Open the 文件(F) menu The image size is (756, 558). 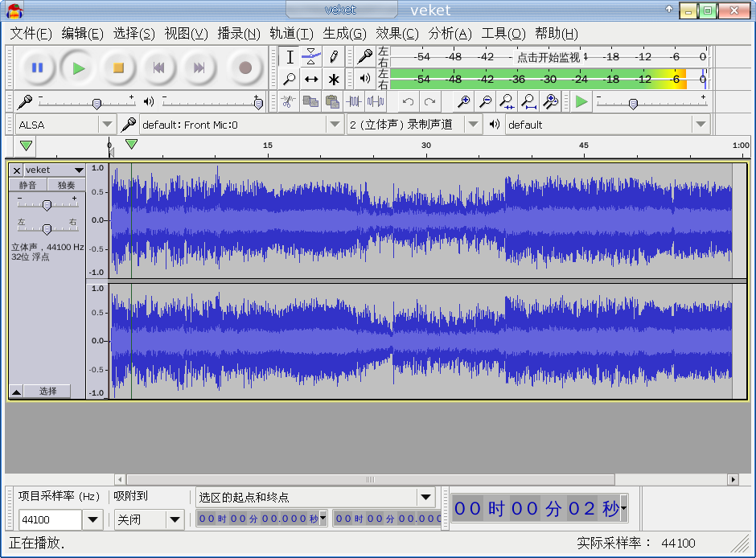coord(31,33)
